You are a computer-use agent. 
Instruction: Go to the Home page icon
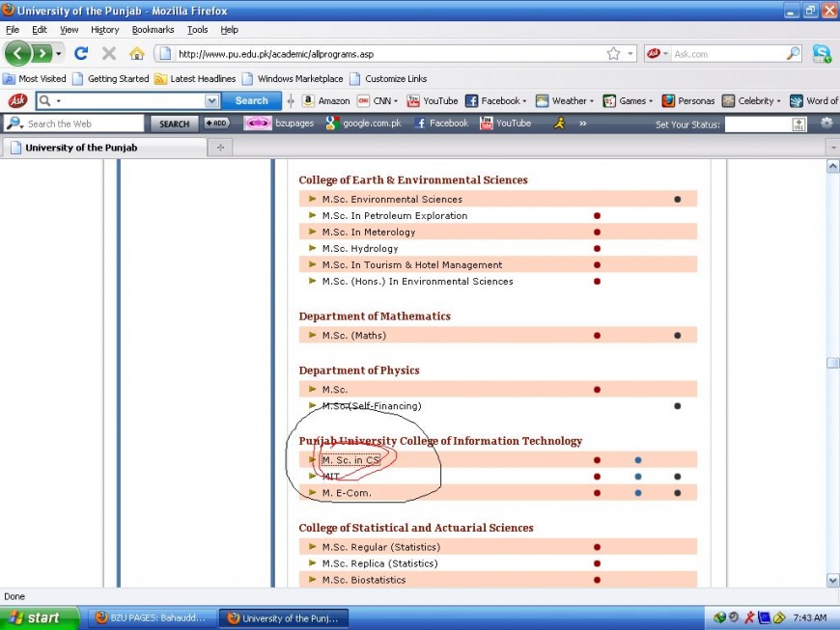pyautogui.click(x=137, y=54)
